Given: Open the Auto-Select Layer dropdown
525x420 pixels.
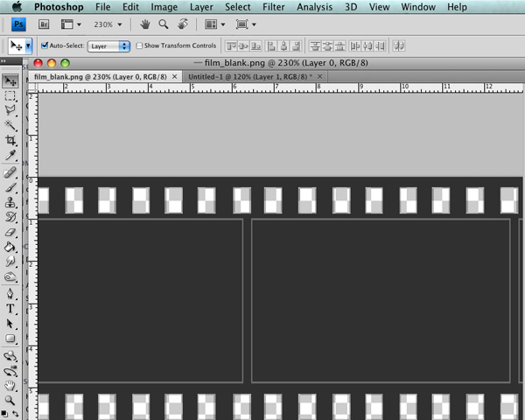Looking at the screenshot, I should tap(109, 45).
